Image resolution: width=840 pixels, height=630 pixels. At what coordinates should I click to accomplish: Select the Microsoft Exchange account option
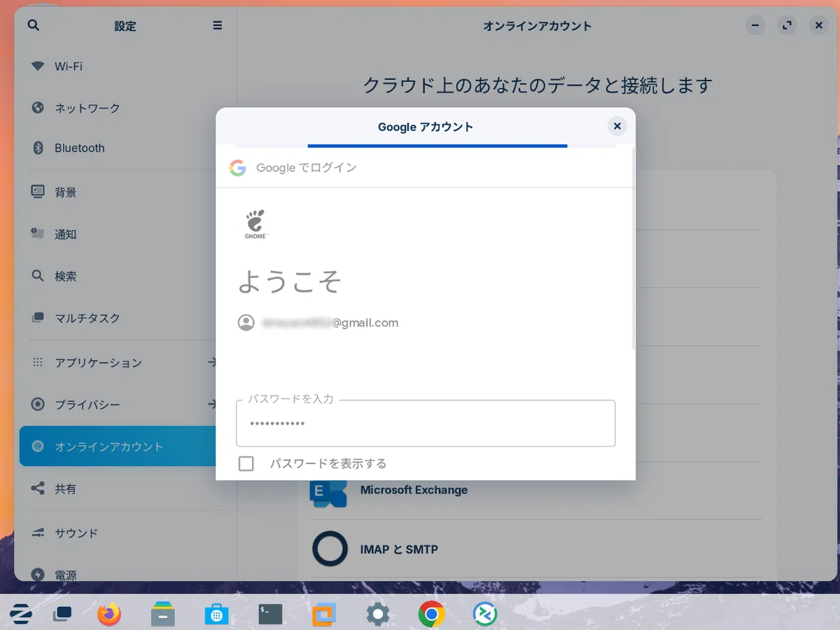point(537,490)
